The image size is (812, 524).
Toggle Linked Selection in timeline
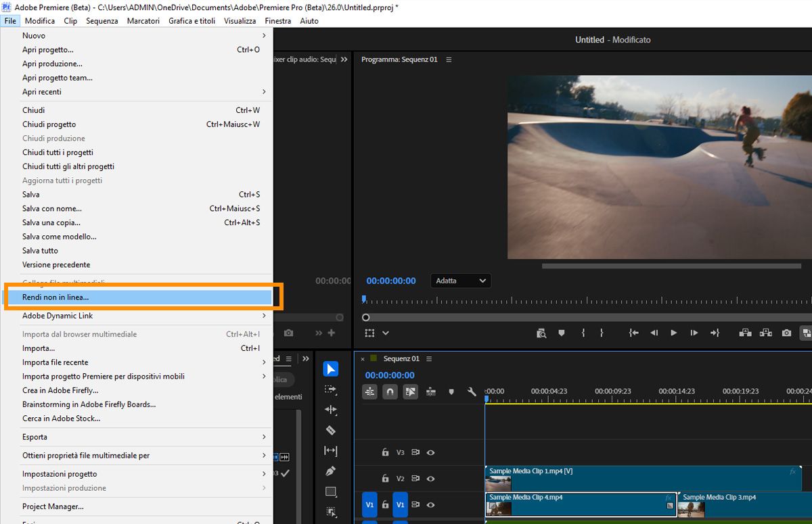pos(410,391)
